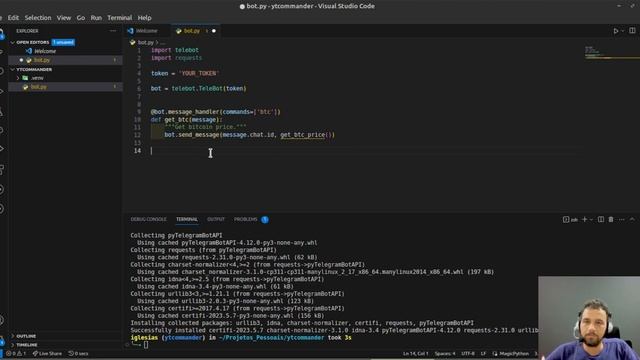This screenshot has height=360, width=640.
Task: Start Live Share from status bar
Action: [47, 354]
